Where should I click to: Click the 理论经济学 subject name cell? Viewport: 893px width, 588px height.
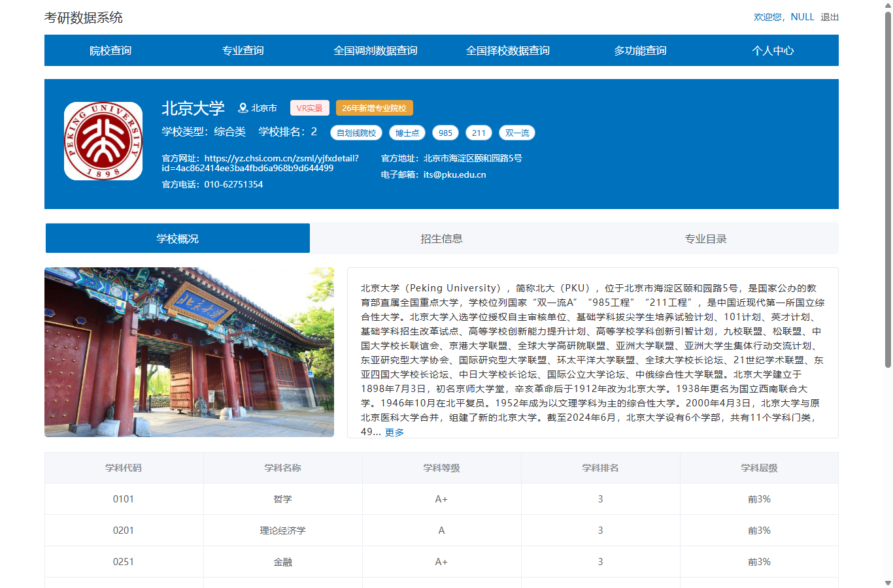point(283,531)
